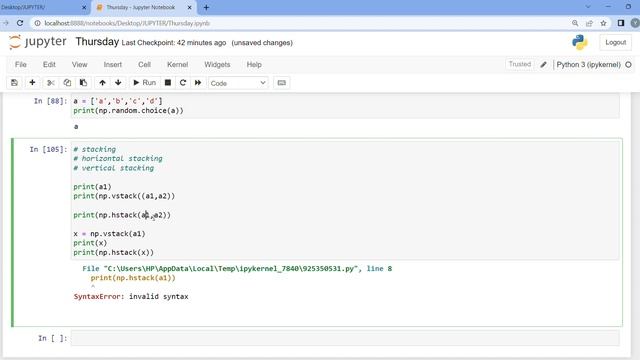Toggle the browser side panel icon

[x=621, y=23]
